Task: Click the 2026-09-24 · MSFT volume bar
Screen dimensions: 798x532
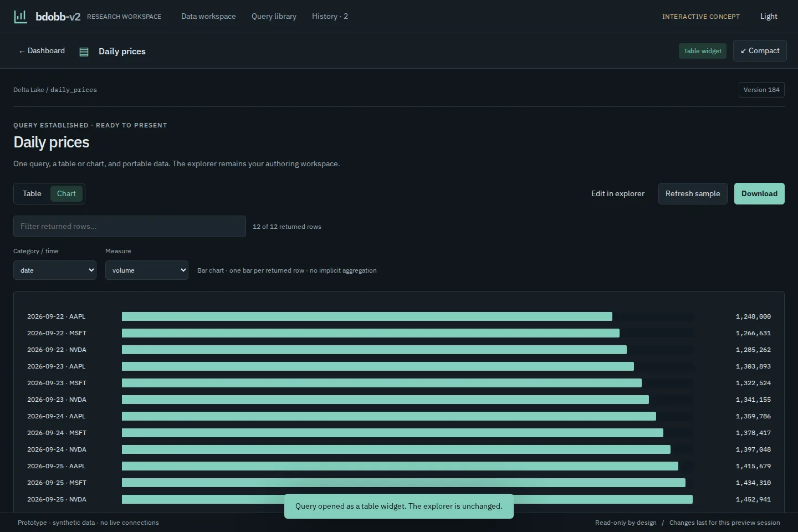Action: 392,433
